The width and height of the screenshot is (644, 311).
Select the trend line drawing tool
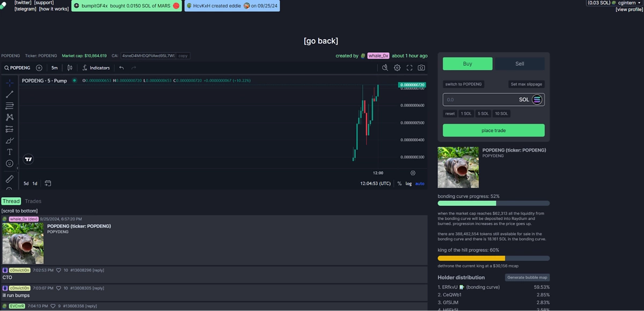tap(9, 95)
